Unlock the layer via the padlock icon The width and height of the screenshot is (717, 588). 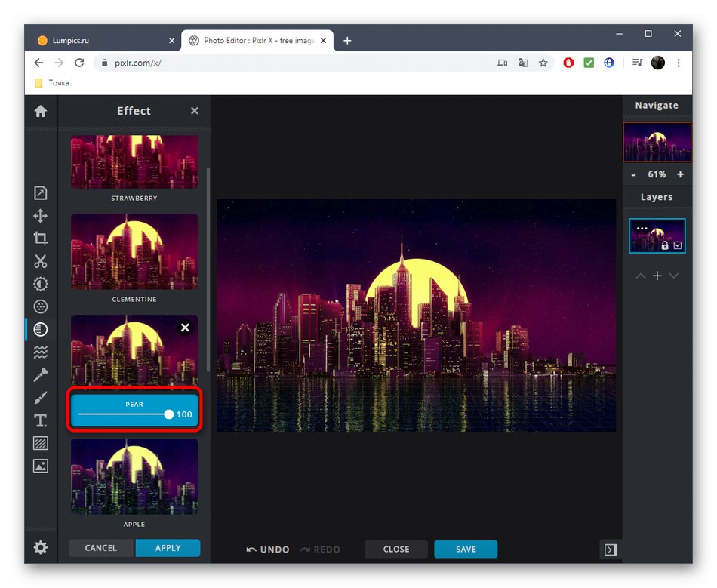coord(666,245)
